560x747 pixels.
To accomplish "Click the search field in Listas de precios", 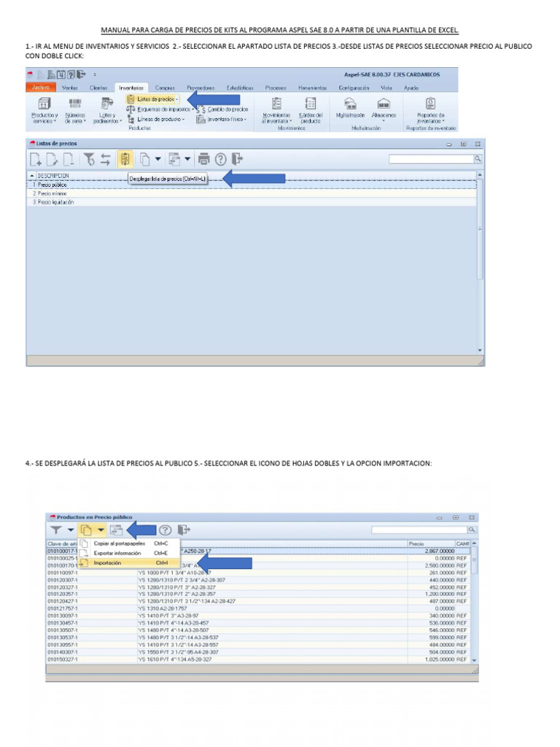I will point(431,159).
